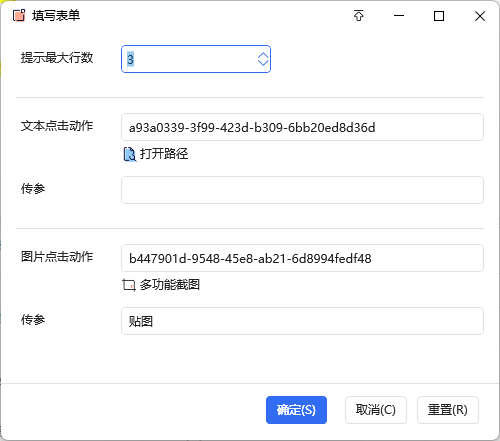Viewport: 500px width, 441px height.
Task: Reset the form with 重置(R)
Action: (x=448, y=410)
